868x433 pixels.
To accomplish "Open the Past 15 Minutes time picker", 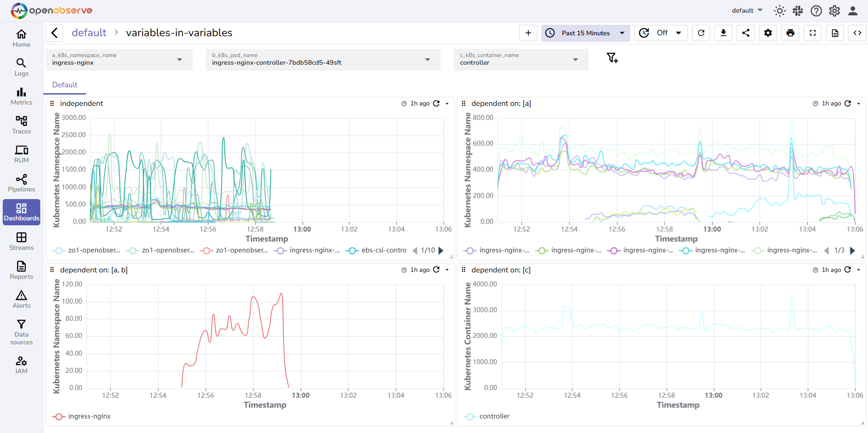I will coord(585,33).
